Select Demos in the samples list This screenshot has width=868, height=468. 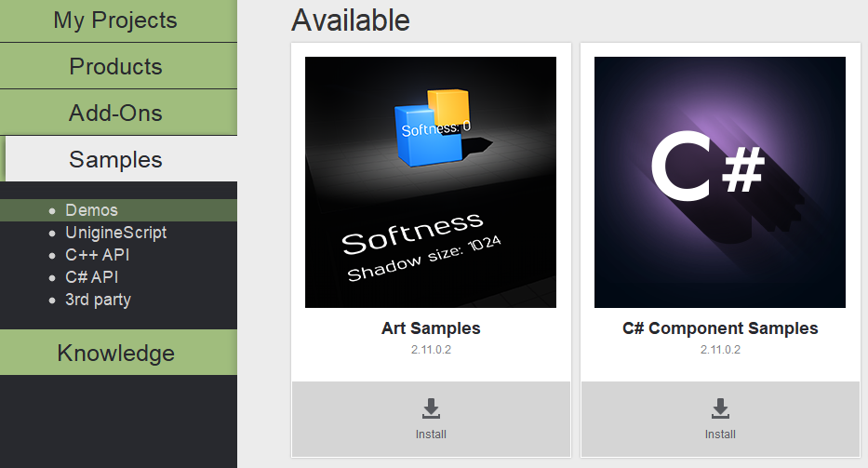coord(91,210)
